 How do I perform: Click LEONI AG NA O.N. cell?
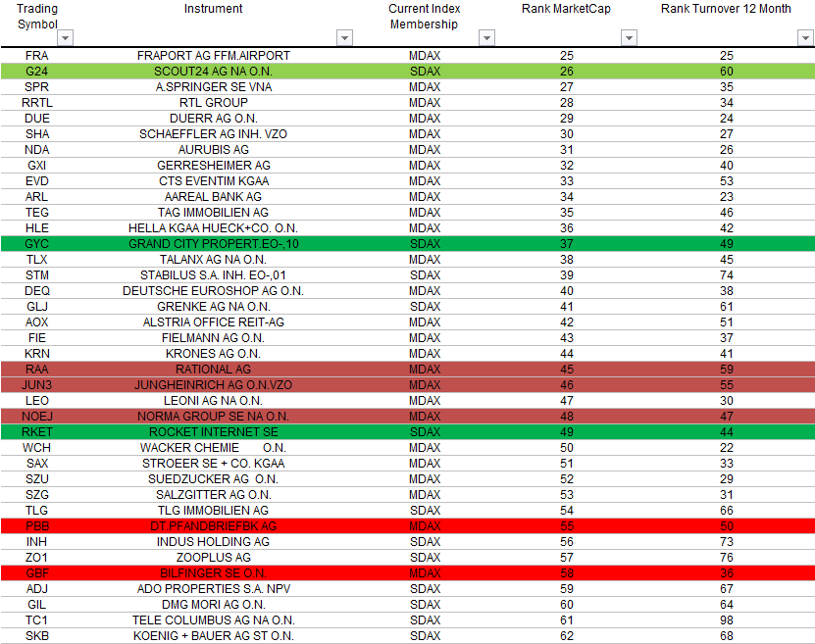pyautogui.click(x=213, y=401)
